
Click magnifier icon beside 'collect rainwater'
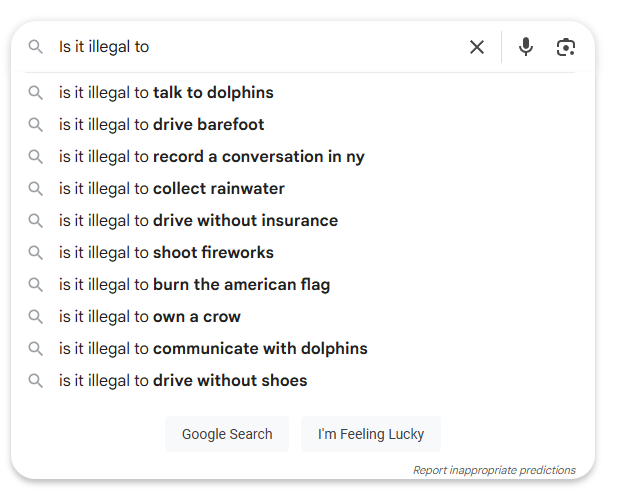point(35,188)
